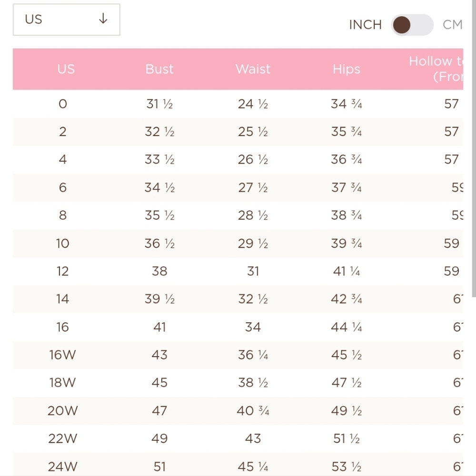Select the size 12 row
This screenshot has height=476, width=476.
pyautogui.click(x=238, y=271)
